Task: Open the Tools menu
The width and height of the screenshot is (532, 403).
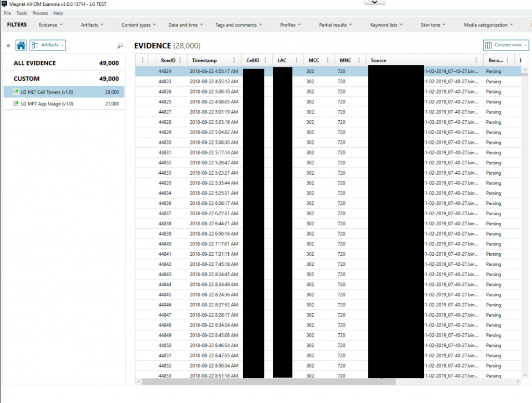Action: [21, 13]
